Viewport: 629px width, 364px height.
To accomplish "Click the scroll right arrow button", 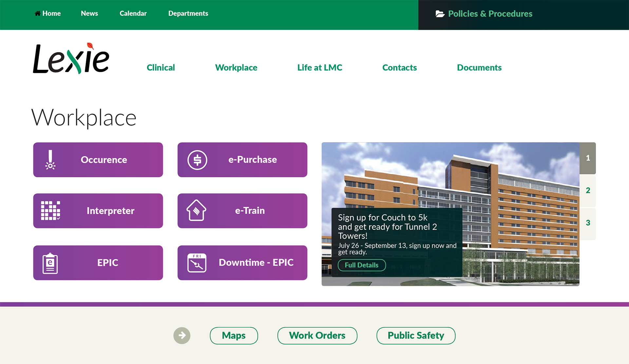I will [181, 335].
